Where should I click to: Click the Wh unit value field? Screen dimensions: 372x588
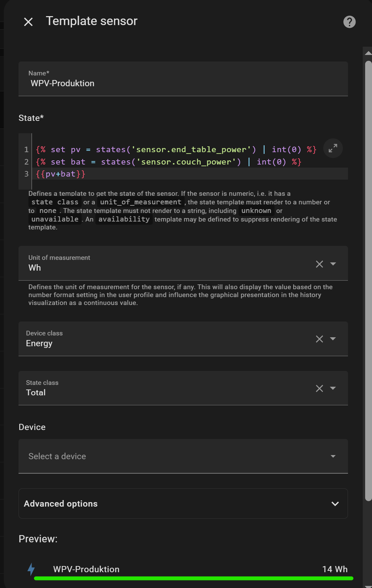pyautogui.click(x=168, y=263)
